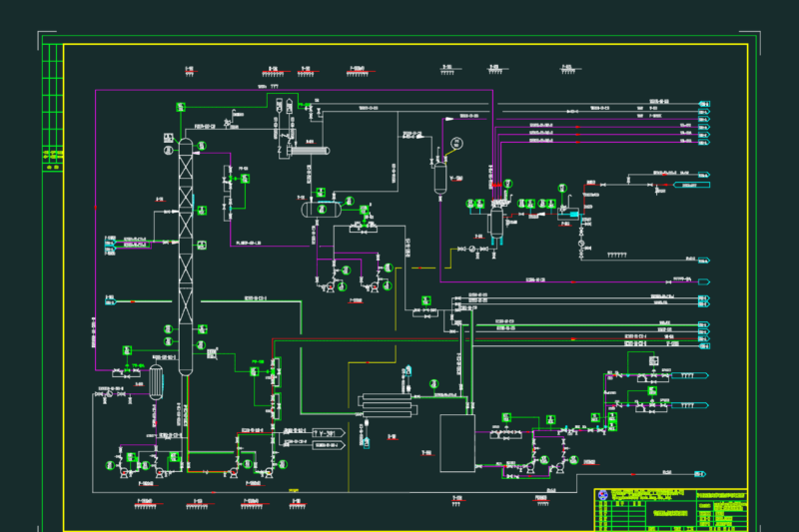Click the left pump below the reflux drum
Image resolution: width=799 pixels, height=532 pixels.
tap(330, 287)
